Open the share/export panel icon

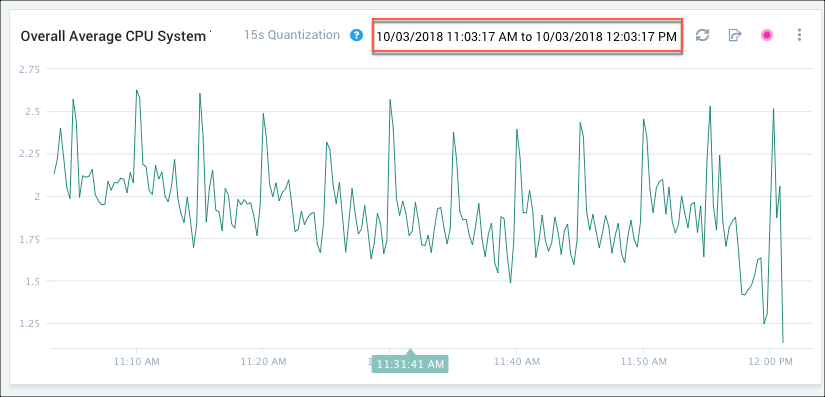click(735, 35)
